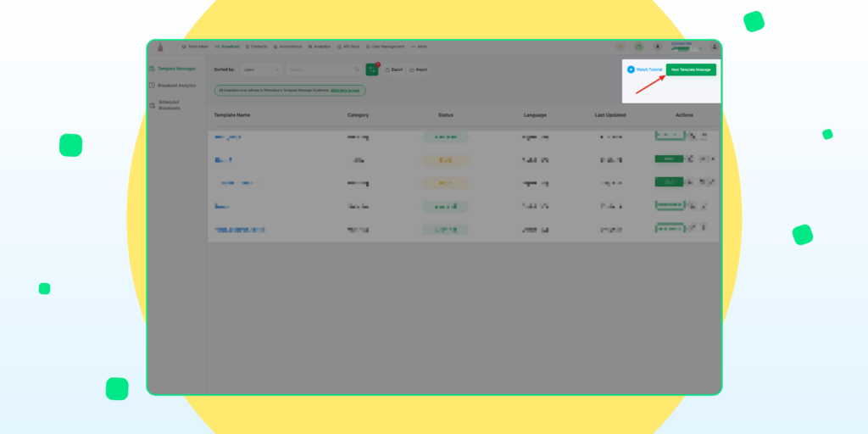The width and height of the screenshot is (868, 434).
Task: Click the 'Click here to read' guidelines link
Action: point(345,89)
